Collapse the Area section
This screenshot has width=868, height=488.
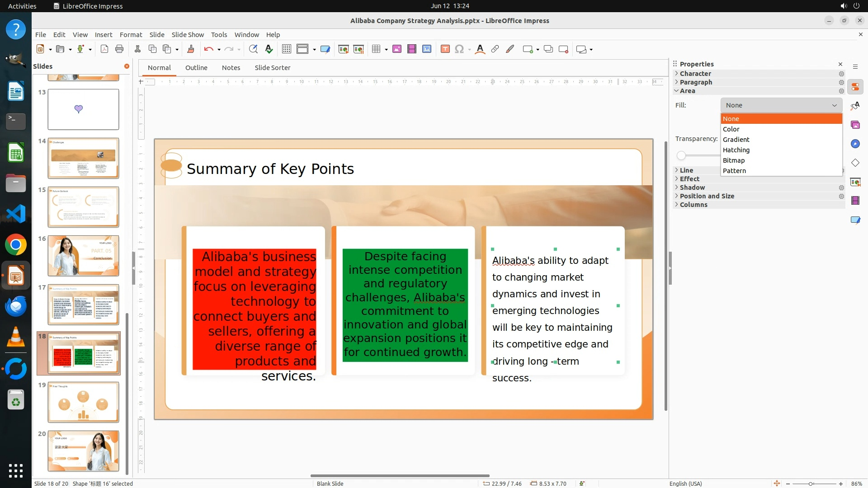click(687, 91)
